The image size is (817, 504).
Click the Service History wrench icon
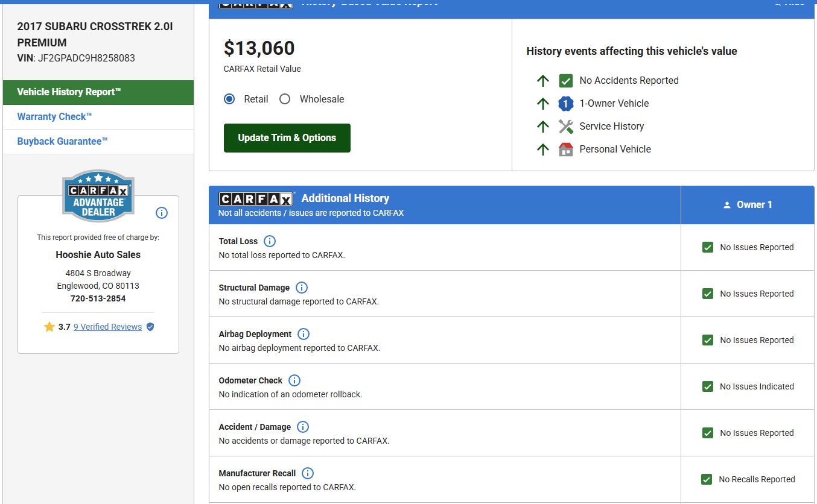tap(565, 127)
